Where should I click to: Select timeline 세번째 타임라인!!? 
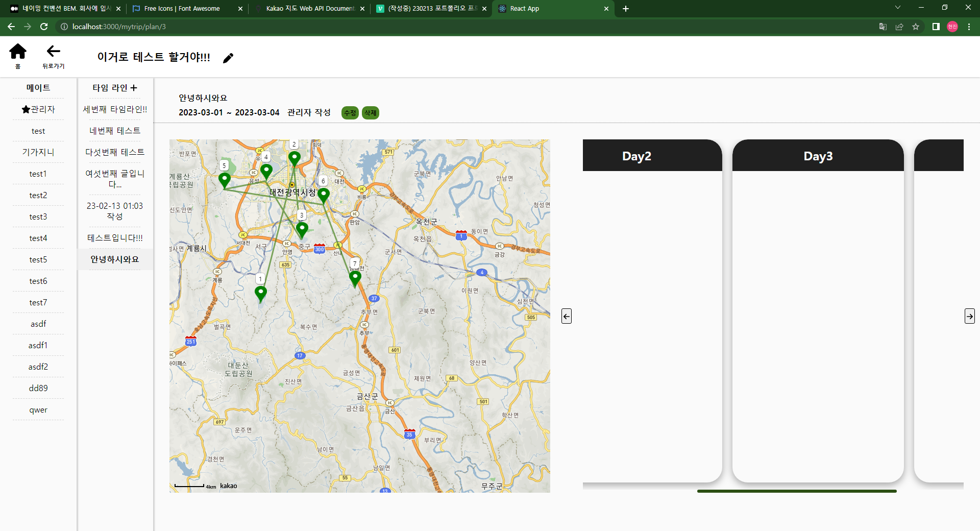[115, 109]
